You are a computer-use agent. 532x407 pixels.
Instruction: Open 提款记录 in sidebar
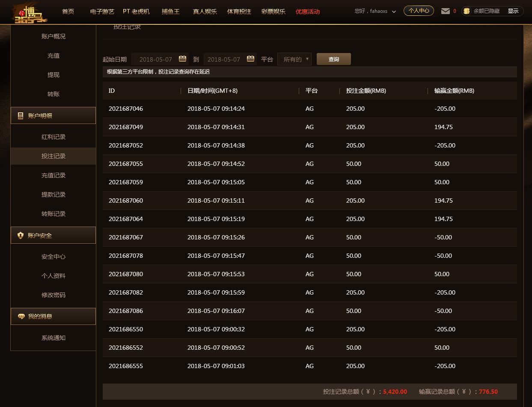(x=53, y=195)
